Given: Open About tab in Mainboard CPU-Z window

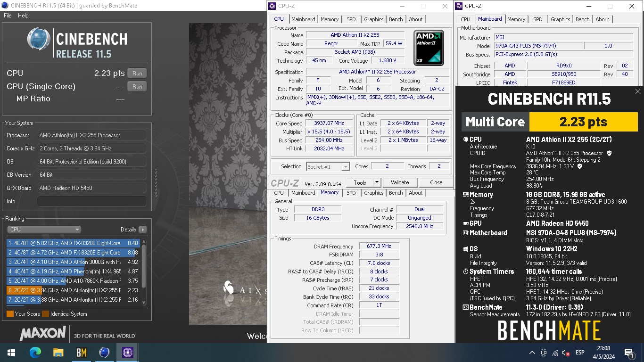Looking at the screenshot, I should [603, 19].
